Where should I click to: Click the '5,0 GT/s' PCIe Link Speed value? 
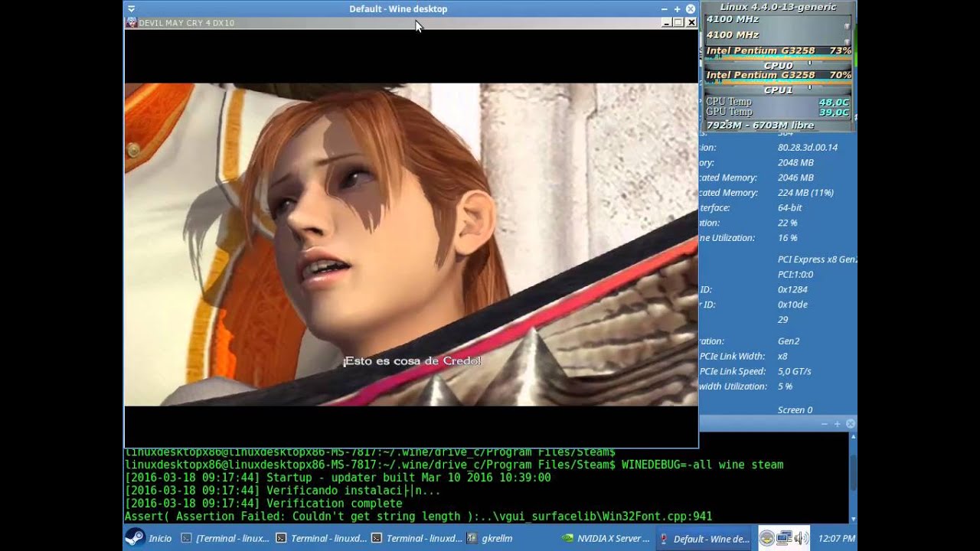(x=795, y=371)
